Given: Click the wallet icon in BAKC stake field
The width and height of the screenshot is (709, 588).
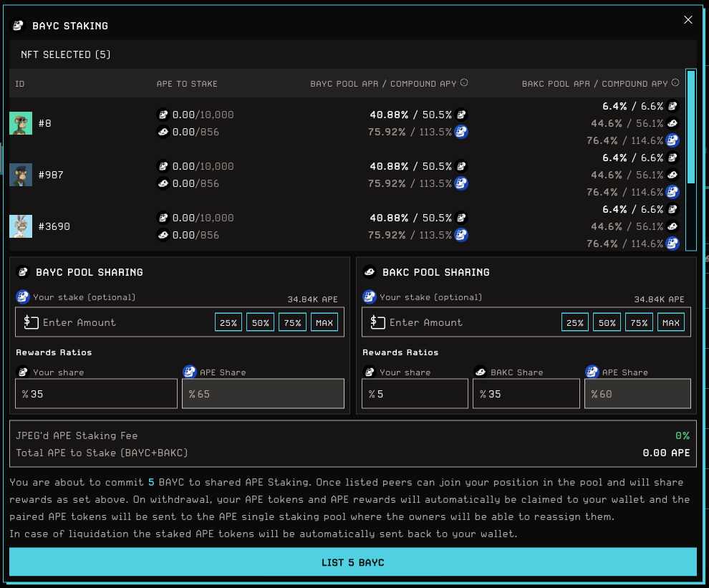Looking at the screenshot, I should [377, 322].
